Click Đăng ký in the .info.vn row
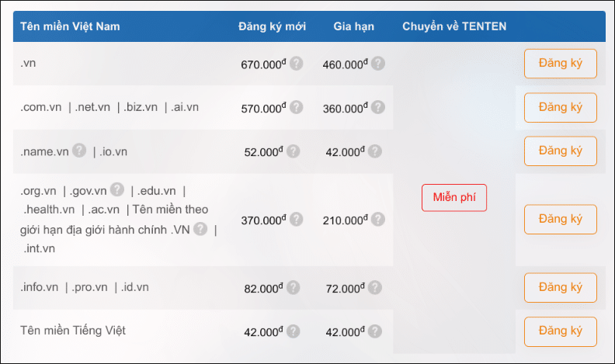The width and height of the screenshot is (615, 364). click(x=561, y=288)
